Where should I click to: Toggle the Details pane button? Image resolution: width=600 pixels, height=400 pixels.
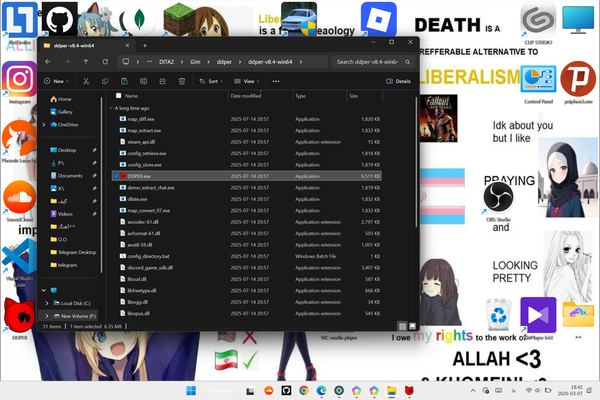point(398,81)
